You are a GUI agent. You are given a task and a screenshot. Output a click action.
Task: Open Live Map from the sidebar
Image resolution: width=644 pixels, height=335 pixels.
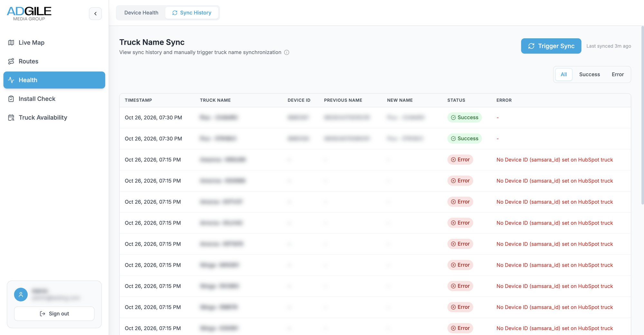click(54, 42)
